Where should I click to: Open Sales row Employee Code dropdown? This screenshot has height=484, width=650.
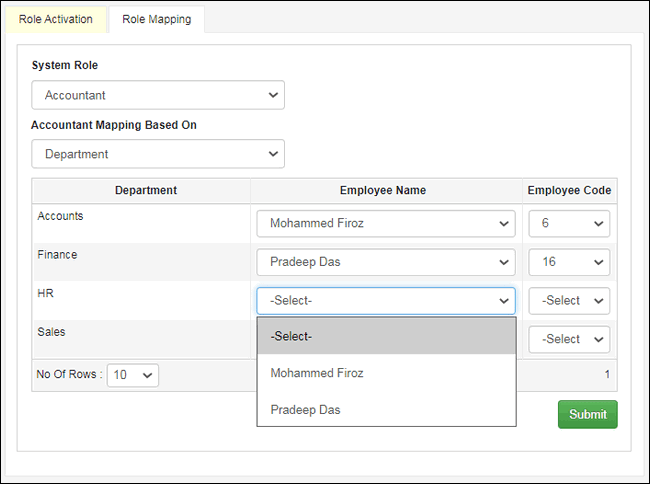[x=569, y=339]
